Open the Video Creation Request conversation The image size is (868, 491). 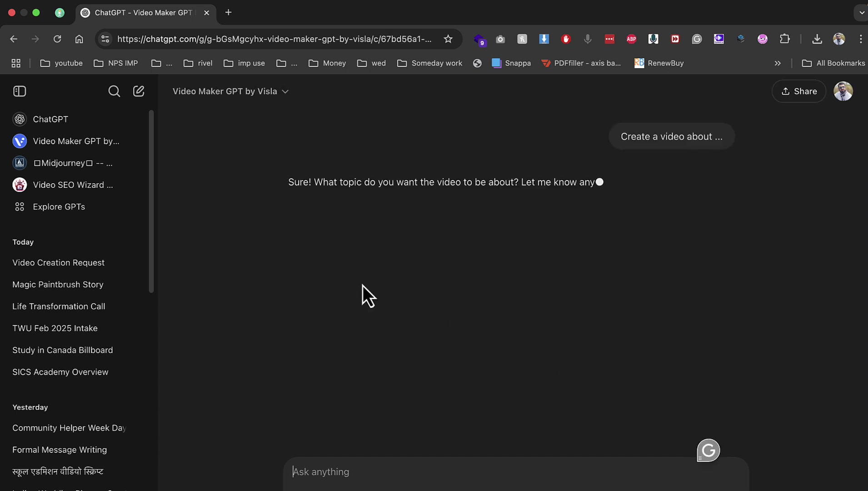tap(58, 262)
